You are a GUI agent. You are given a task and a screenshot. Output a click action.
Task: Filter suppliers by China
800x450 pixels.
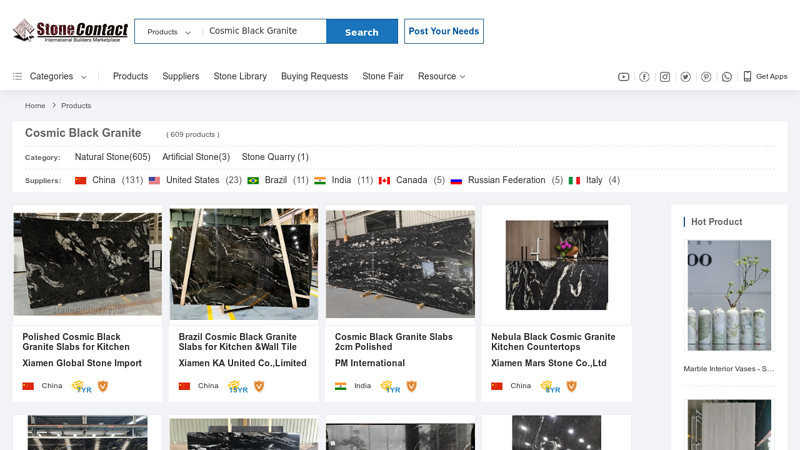[x=103, y=180]
